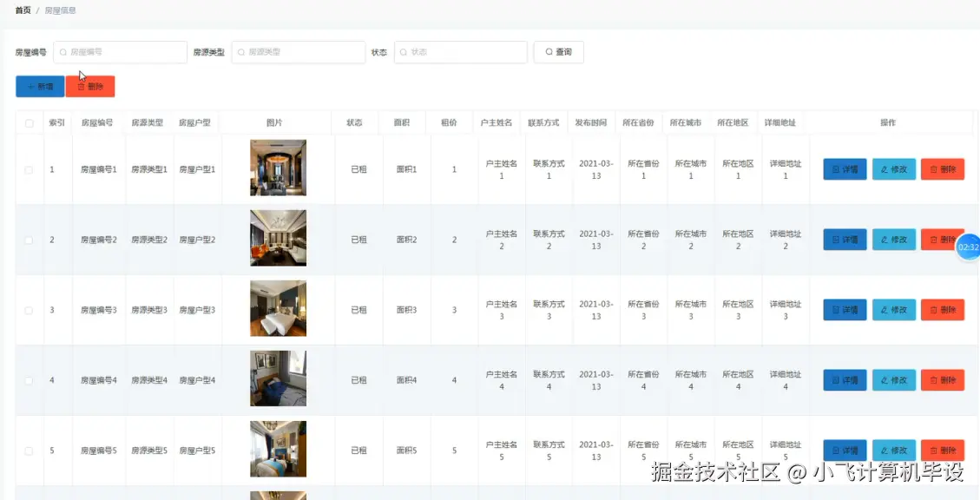Toggle the select-all checkbox in table header

[28, 122]
